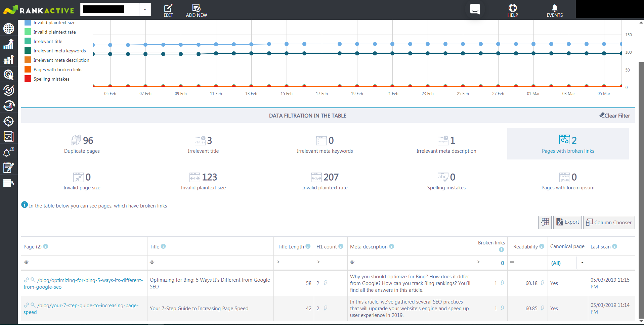Toggle the Invalid plaintext rate legend entry
This screenshot has height=325, width=644.
click(50, 32)
